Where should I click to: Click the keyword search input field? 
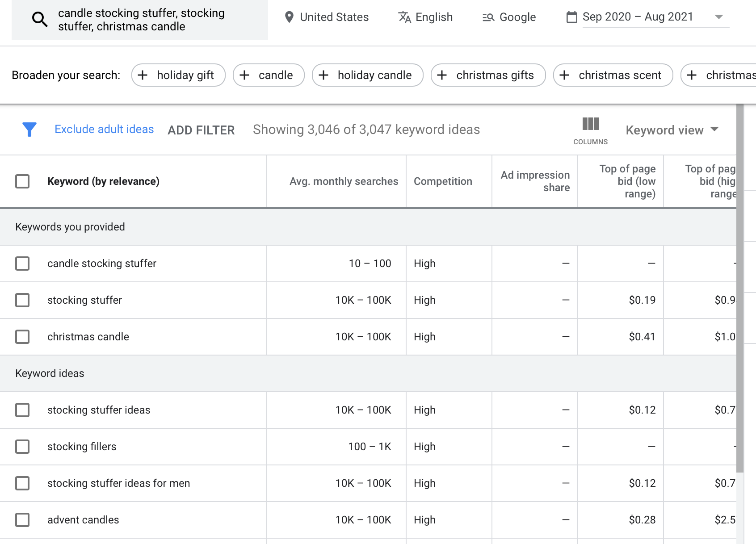point(147,20)
